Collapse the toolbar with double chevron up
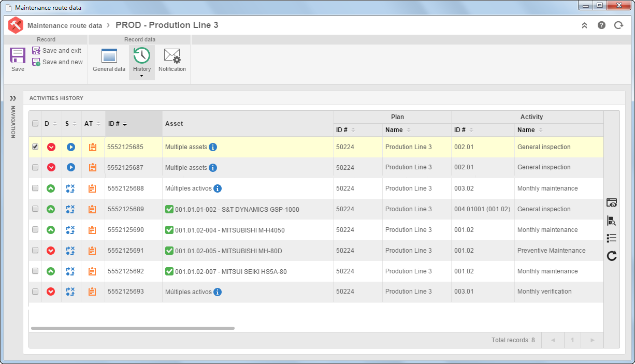 tap(584, 25)
